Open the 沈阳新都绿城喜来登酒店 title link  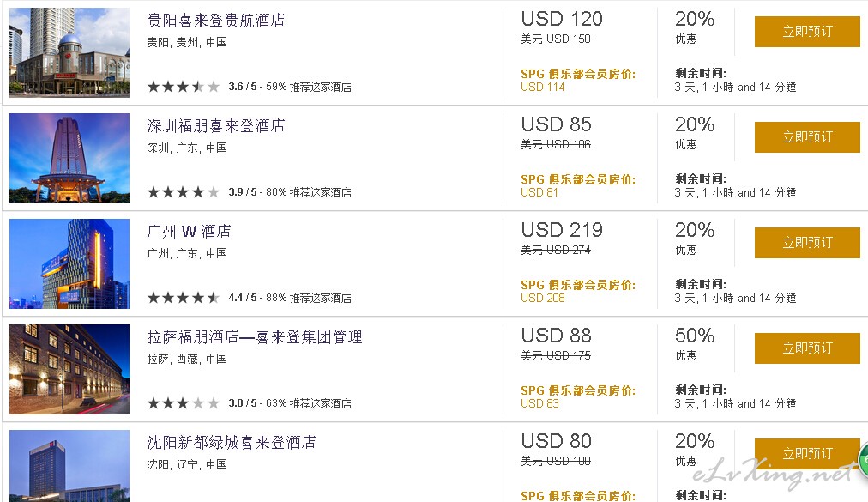(232, 442)
